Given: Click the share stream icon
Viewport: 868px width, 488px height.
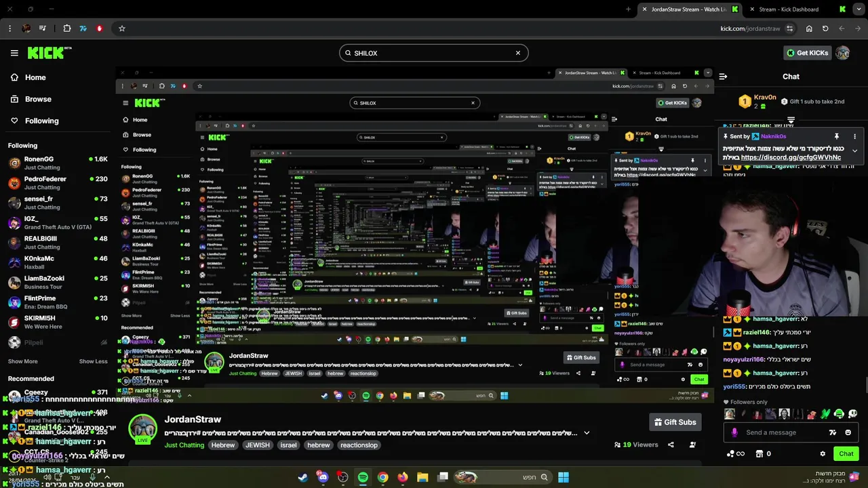Looking at the screenshot, I should pyautogui.click(x=671, y=445).
